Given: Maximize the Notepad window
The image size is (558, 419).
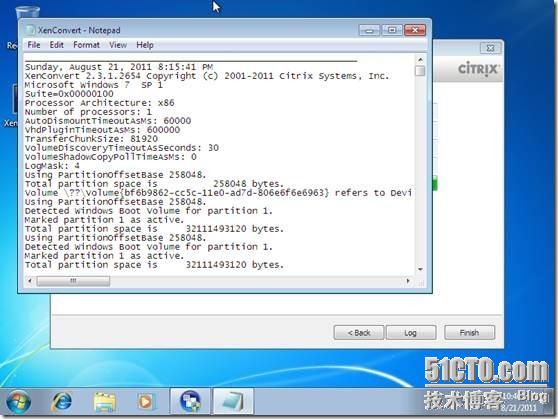Looking at the screenshot, I should [x=392, y=30].
